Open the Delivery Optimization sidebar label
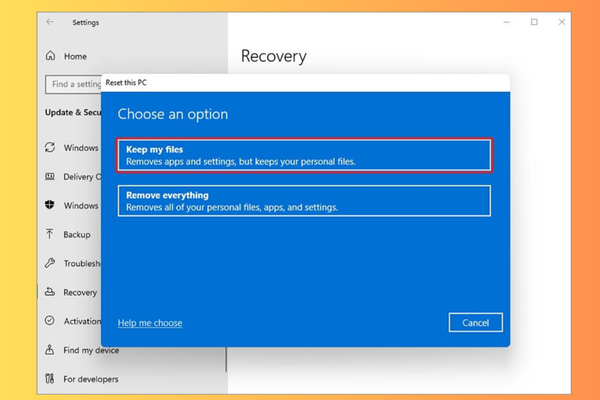The image size is (600, 400). [x=82, y=177]
